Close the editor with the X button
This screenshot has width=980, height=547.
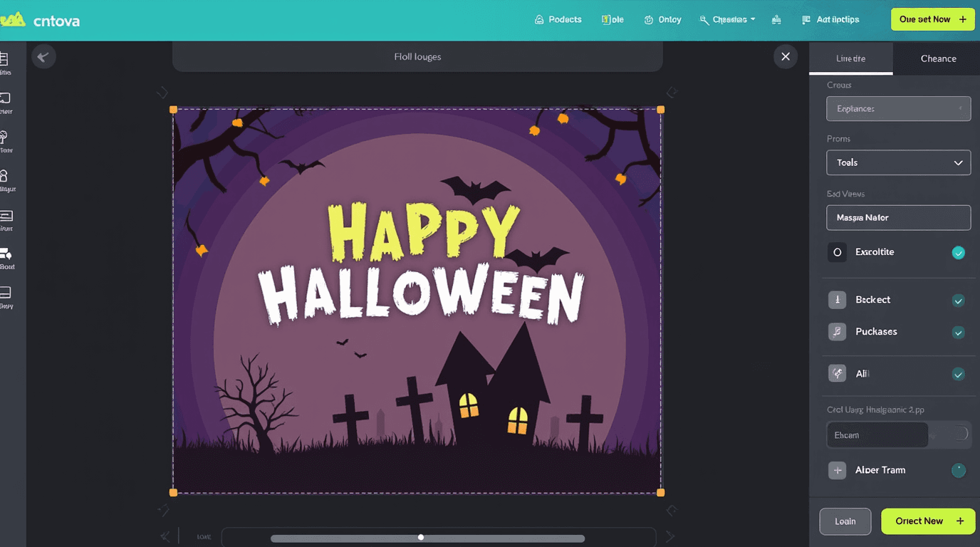(x=785, y=57)
